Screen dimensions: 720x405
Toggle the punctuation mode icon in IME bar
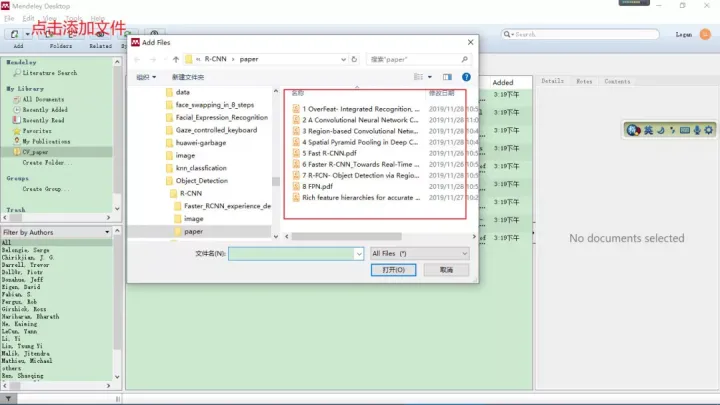[x=673, y=130]
